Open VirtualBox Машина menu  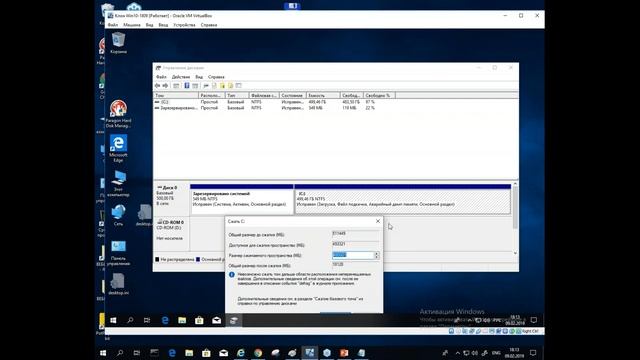(x=132, y=25)
